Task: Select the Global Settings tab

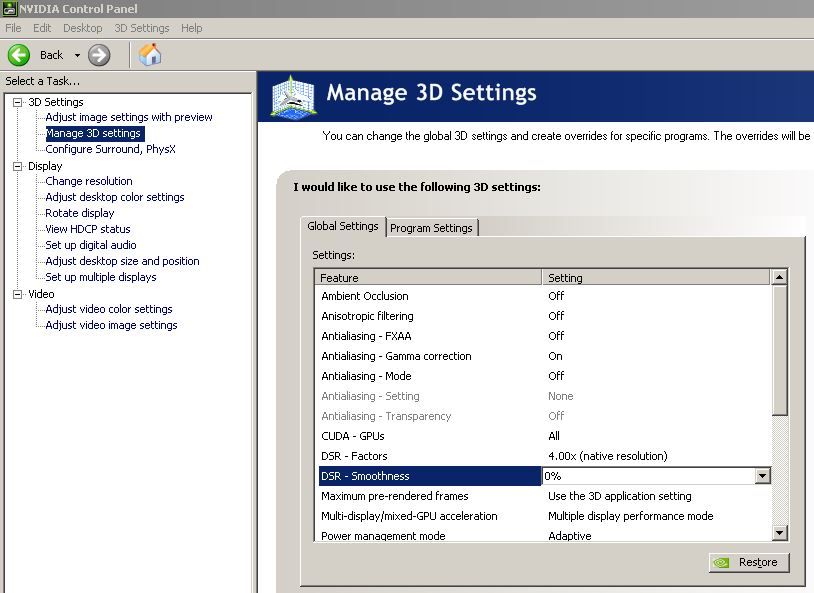Action: pos(343,227)
